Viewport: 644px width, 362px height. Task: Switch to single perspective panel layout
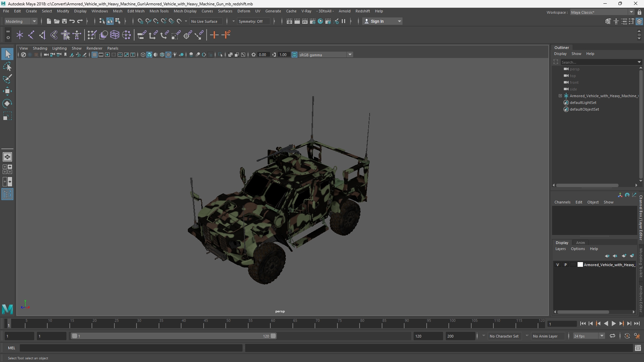(x=7, y=157)
